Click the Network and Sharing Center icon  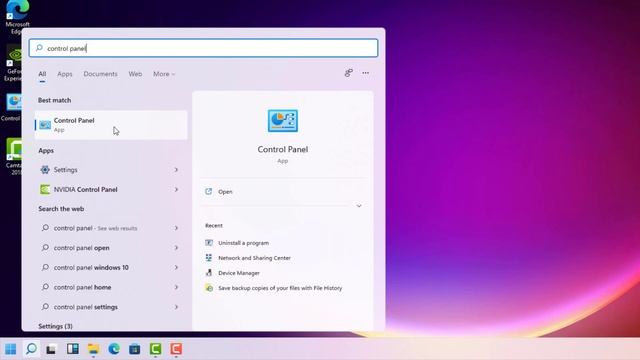pos(209,258)
